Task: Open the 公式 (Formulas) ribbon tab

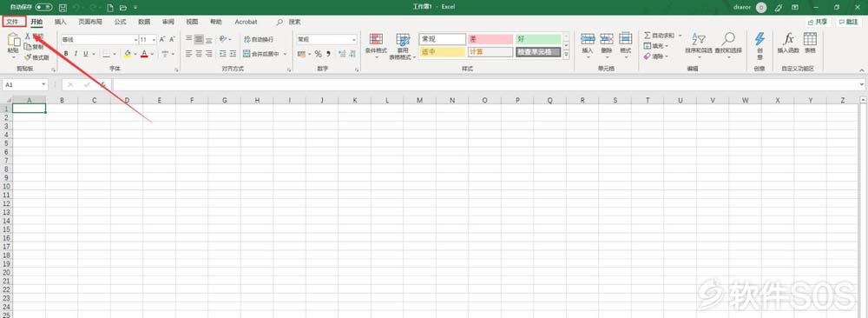Action: coord(120,22)
